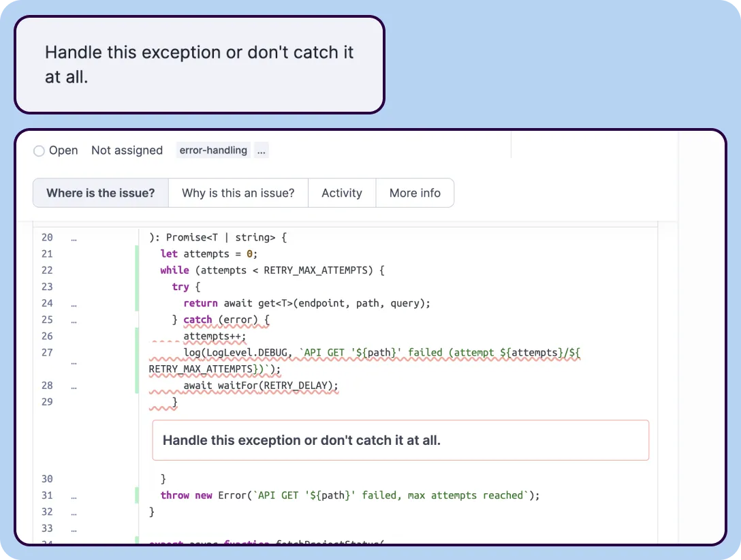The image size is (741, 560).
Task: Click the await waitFor(RETRY_DELAY) line
Action: coord(261,386)
